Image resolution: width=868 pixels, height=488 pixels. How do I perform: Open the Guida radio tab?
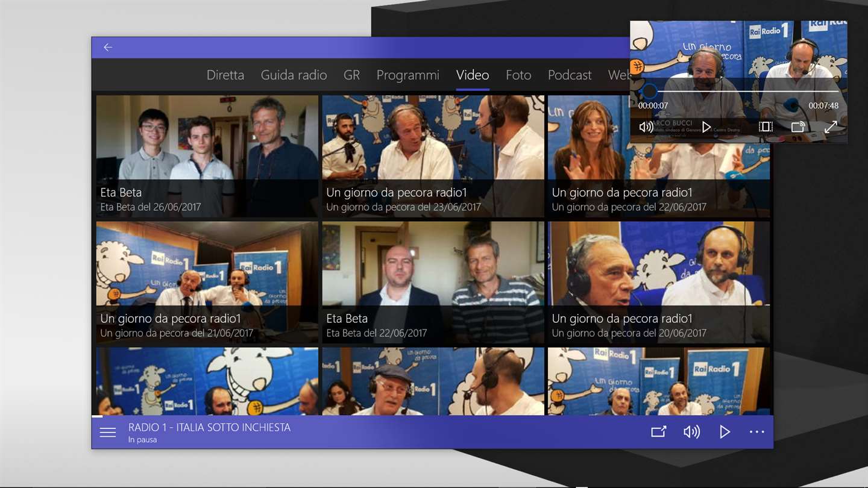294,75
